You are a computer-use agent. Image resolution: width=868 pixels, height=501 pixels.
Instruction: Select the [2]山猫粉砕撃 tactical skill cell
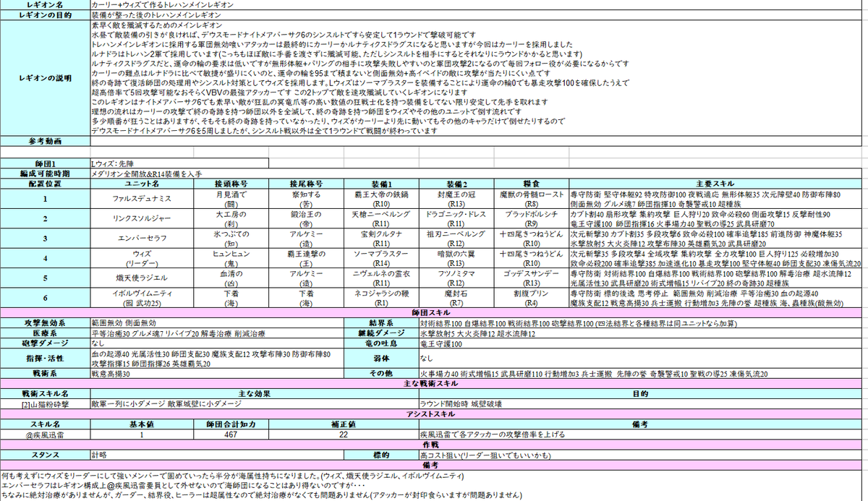point(45,403)
